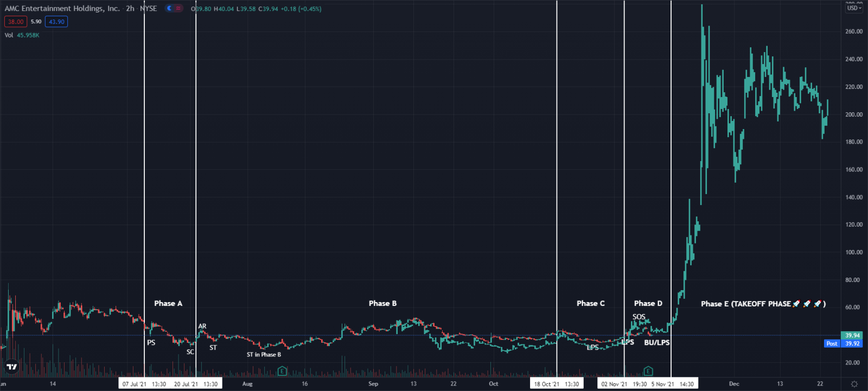Click the red 38.00 sell price button
The image size is (868, 391).
coord(16,22)
